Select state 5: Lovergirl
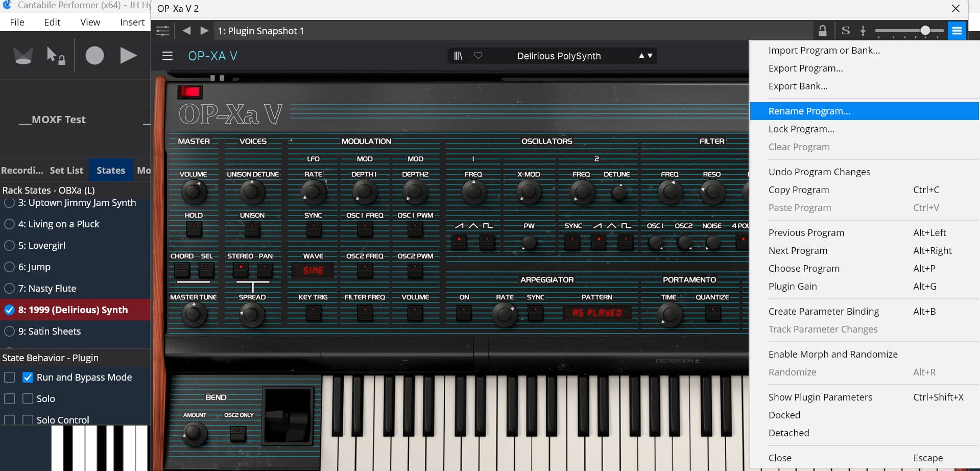The height and width of the screenshot is (471, 980). click(75, 245)
